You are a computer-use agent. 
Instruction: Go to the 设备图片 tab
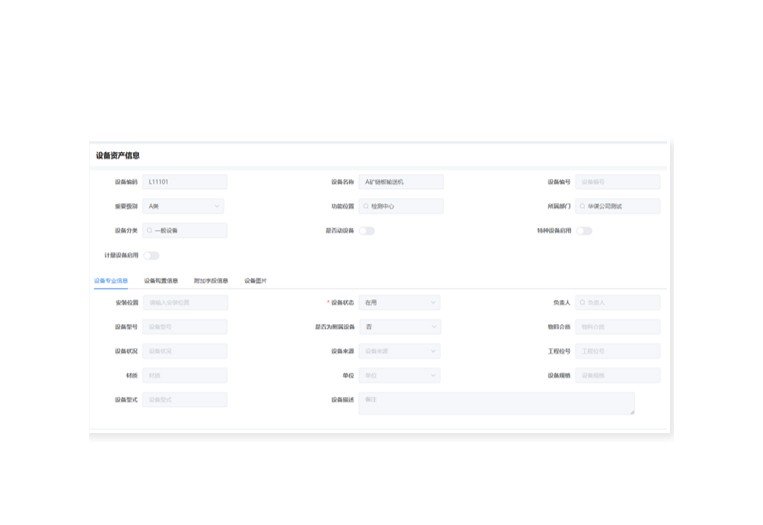[x=255, y=281]
